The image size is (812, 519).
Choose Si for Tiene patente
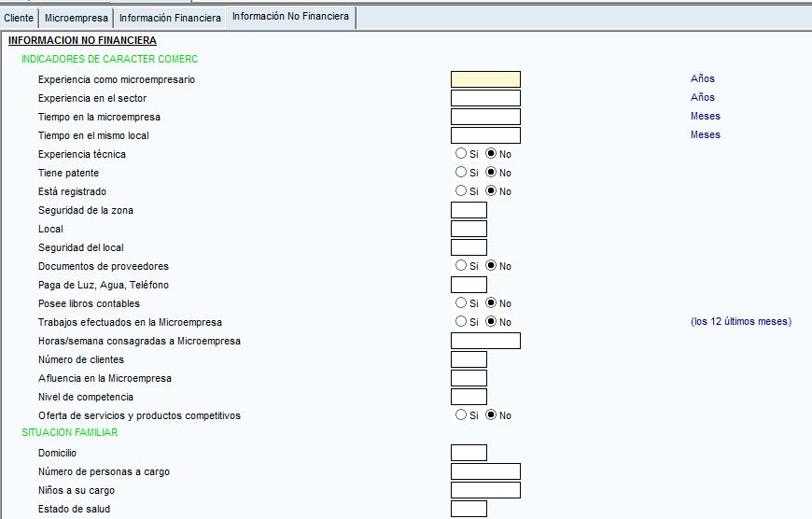[461, 173]
